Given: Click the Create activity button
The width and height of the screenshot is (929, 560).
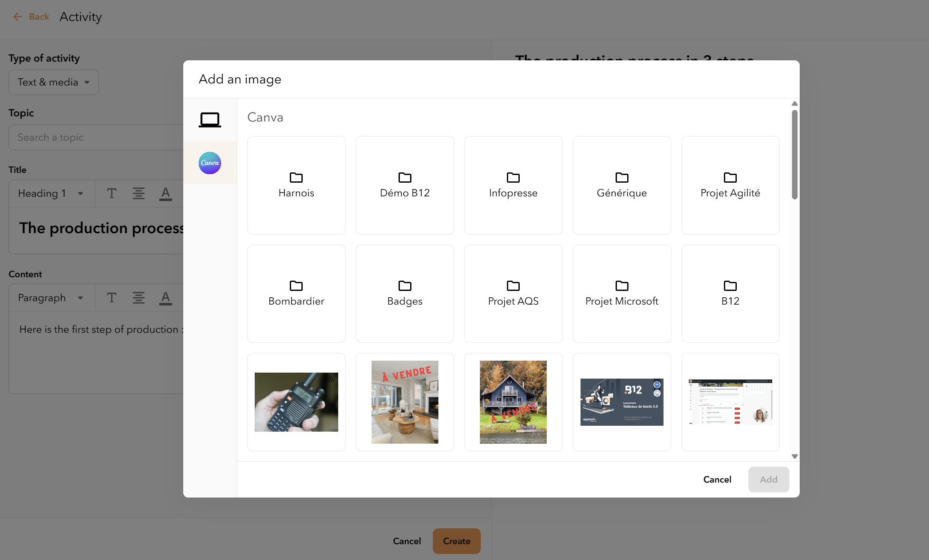Looking at the screenshot, I should 456,541.
